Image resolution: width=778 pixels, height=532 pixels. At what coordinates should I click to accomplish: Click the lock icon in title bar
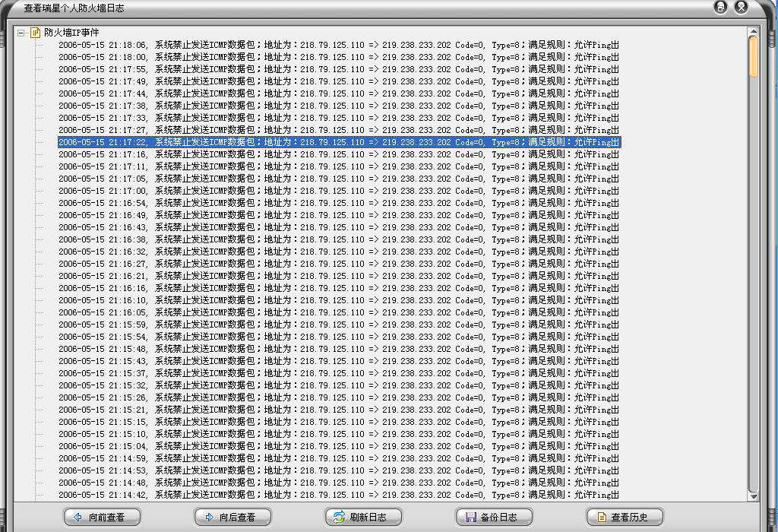pyautogui.click(x=720, y=7)
